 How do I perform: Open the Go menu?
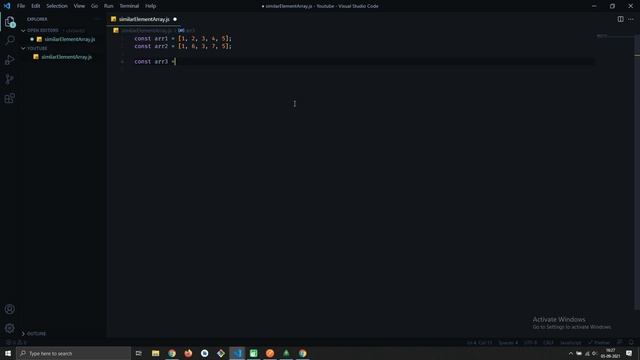point(94,6)
